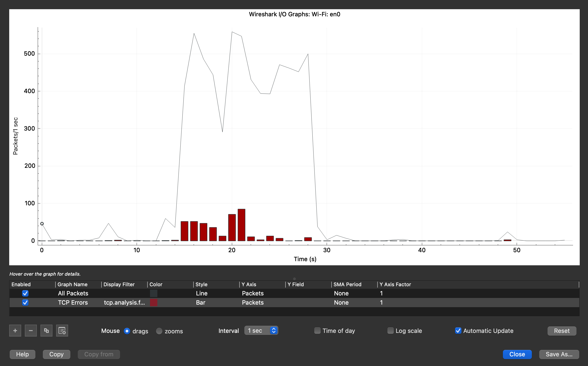Click the Time (s) axis label

(x=305, y=259)
